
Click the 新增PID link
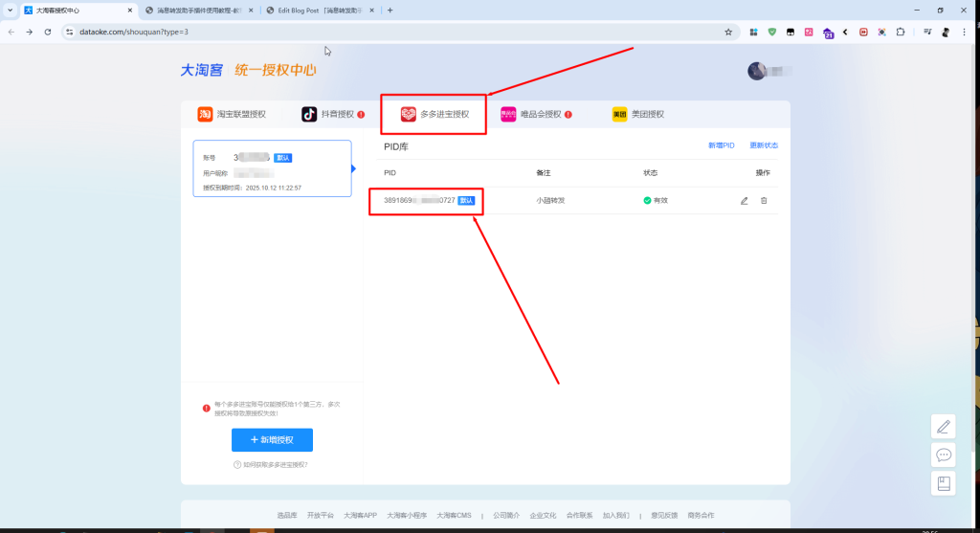tap(721, 145)
